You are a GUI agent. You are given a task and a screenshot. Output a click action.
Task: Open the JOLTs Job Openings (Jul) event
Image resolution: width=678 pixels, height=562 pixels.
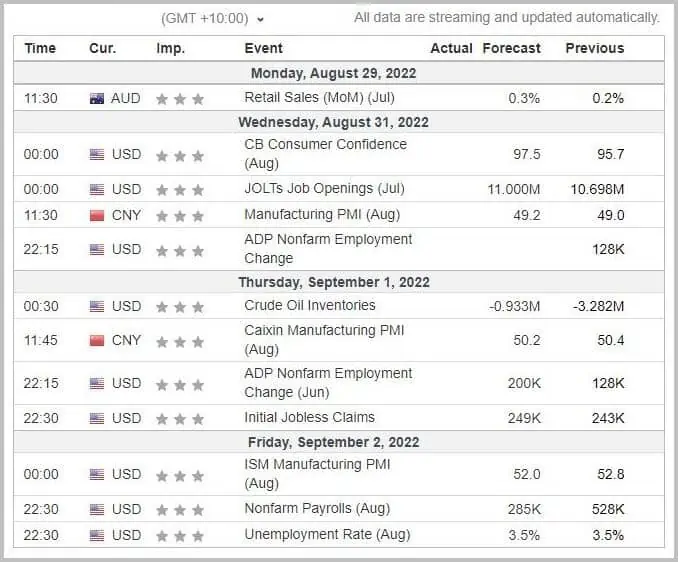324,188
